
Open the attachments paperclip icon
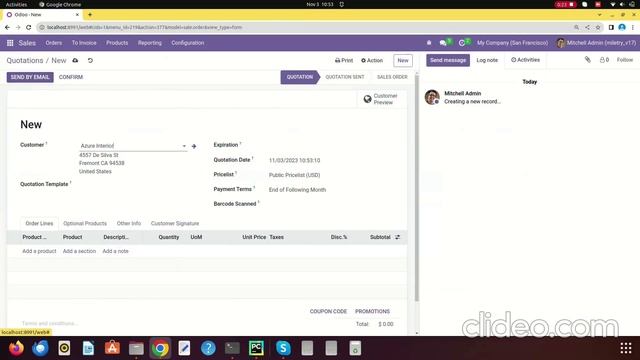tap(588, 60)
